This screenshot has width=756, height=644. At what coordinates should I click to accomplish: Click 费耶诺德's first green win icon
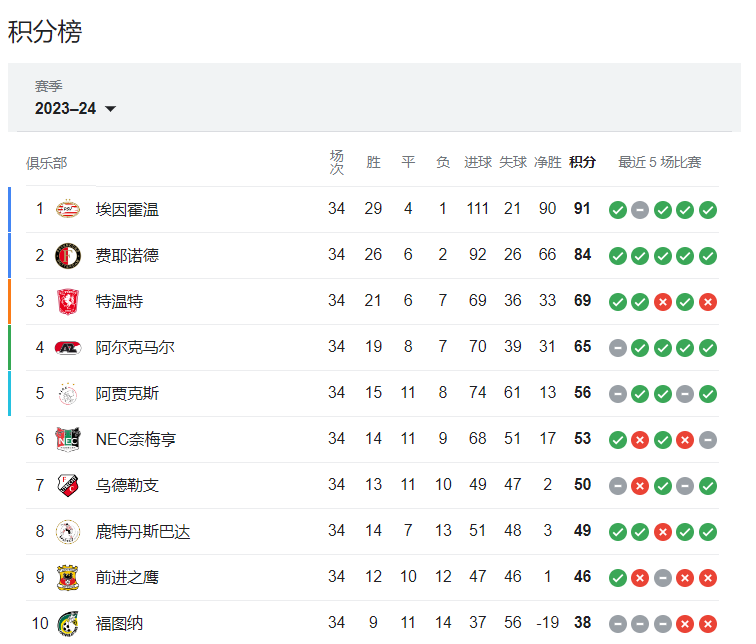point(618,256)
